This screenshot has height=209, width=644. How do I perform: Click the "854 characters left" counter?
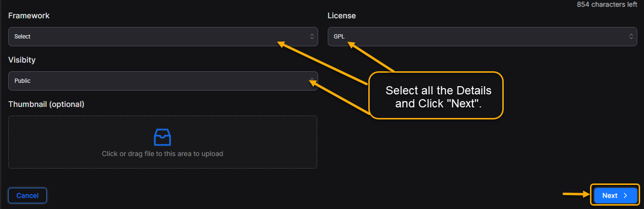pos(607,4)
